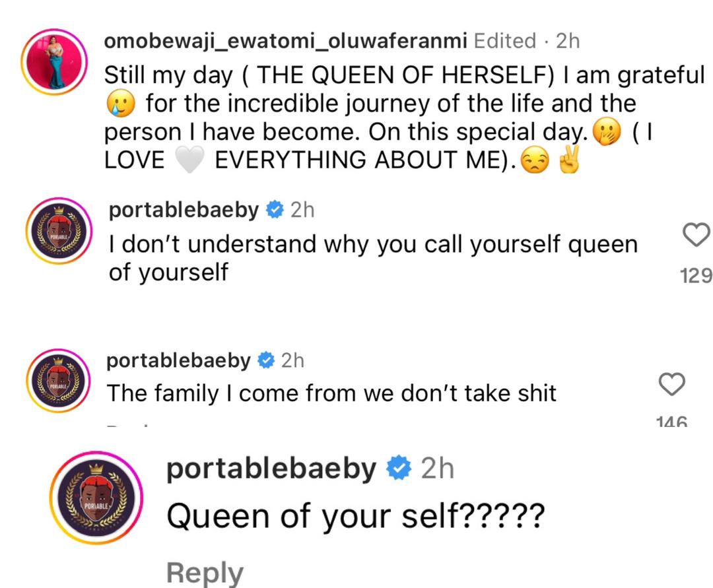
Task: Tap verified badge on "The family I come from" comment
Action: pyautogui.click(x=266, y=360)
